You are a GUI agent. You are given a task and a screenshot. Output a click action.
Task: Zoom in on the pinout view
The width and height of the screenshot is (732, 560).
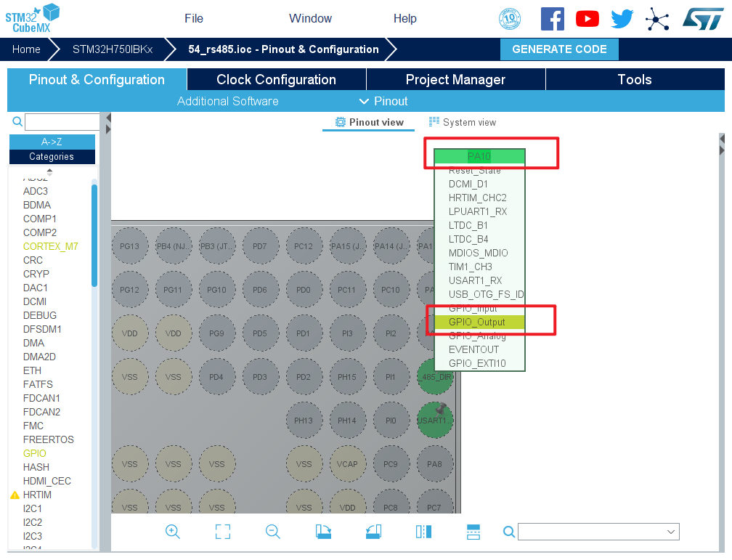point(173,532)
